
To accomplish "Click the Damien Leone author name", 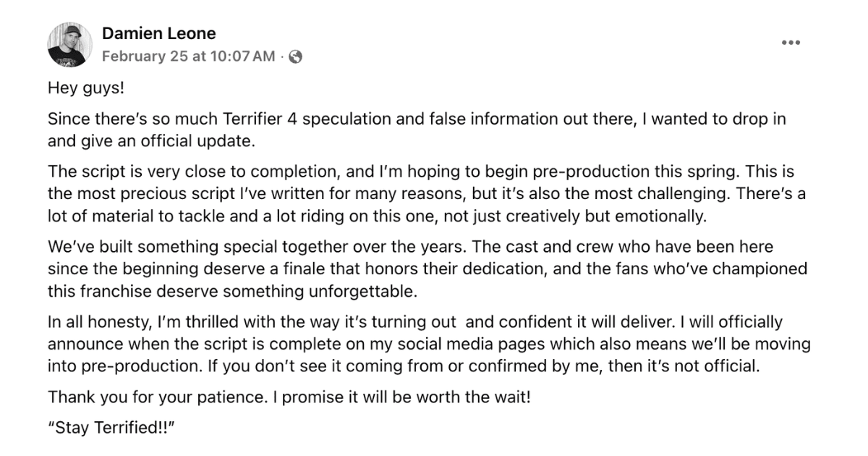I will pyautogui.click(x=158, y=33).
